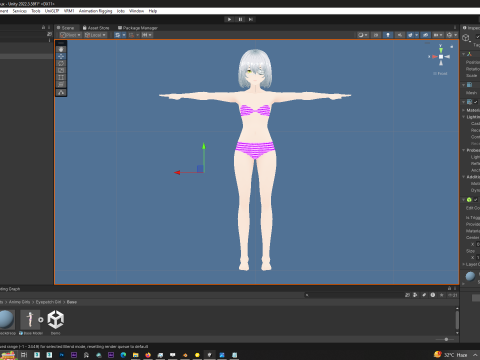Select the Backdrop material asset
The width and height of the screenshot is (480, 360).
[x=6, y=320]
